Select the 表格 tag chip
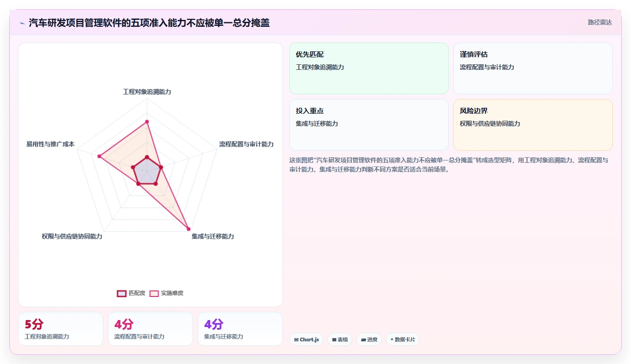Screen dimensions: 631x364 coord(340,339)
